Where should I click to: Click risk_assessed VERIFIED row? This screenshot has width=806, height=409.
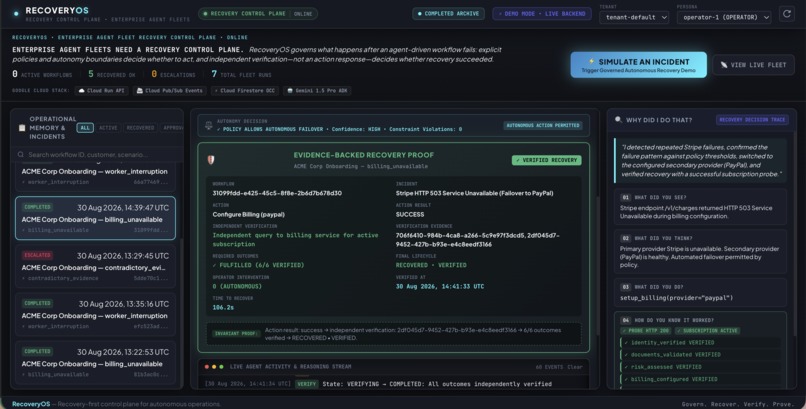(x=700, y=367)
